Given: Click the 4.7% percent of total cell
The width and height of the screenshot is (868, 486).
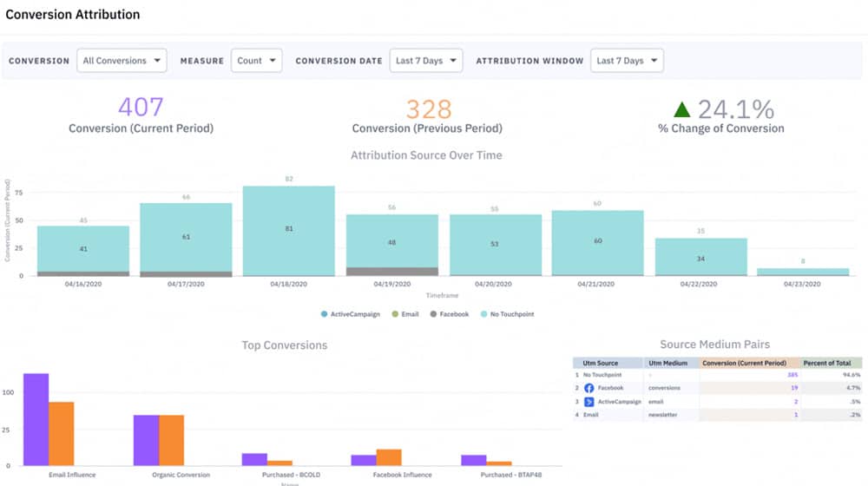Looking at the screenshot, I should pyautogui.click(x=853, y=388).
